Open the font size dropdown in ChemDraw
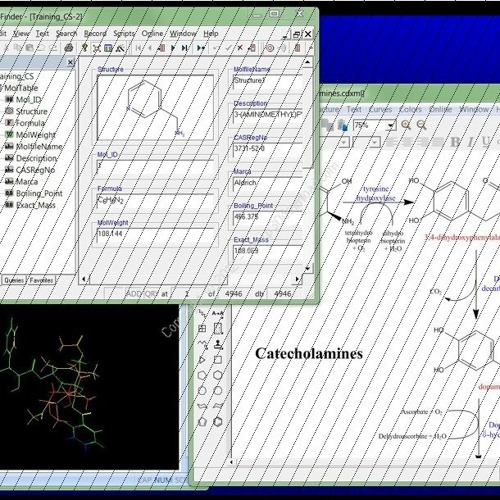 375,143
